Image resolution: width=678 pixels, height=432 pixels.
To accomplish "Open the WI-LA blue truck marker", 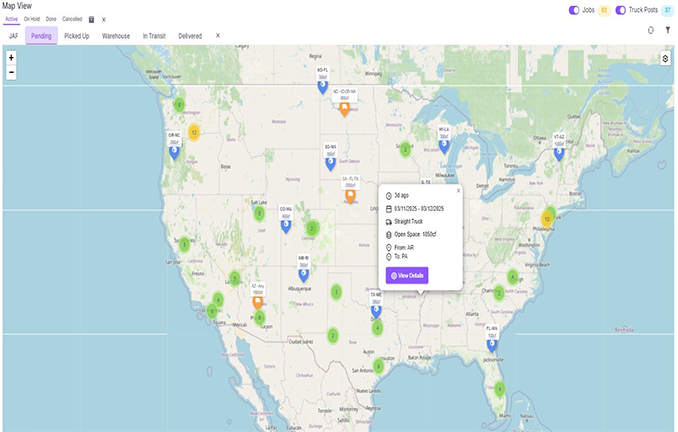I will [444, 146].
